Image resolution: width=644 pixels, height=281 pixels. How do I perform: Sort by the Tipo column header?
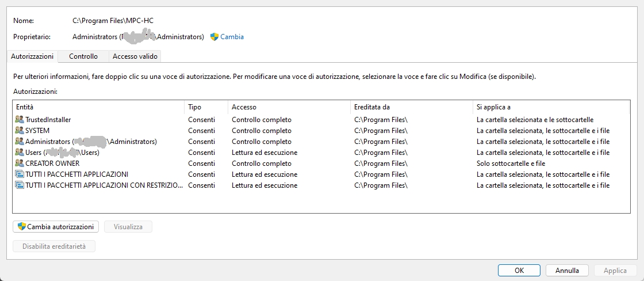click(206, 107)
